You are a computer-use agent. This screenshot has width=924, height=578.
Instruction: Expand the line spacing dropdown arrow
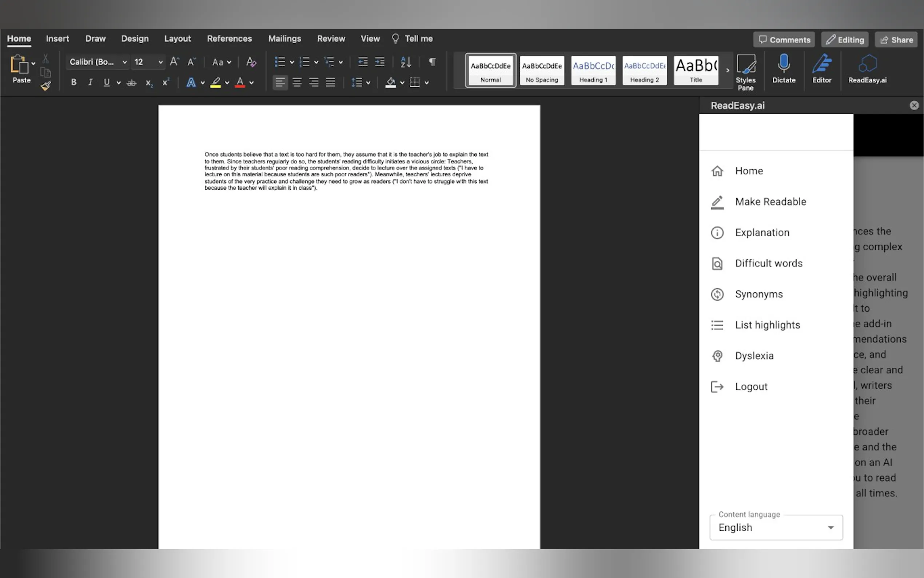(x=368, y=83)
